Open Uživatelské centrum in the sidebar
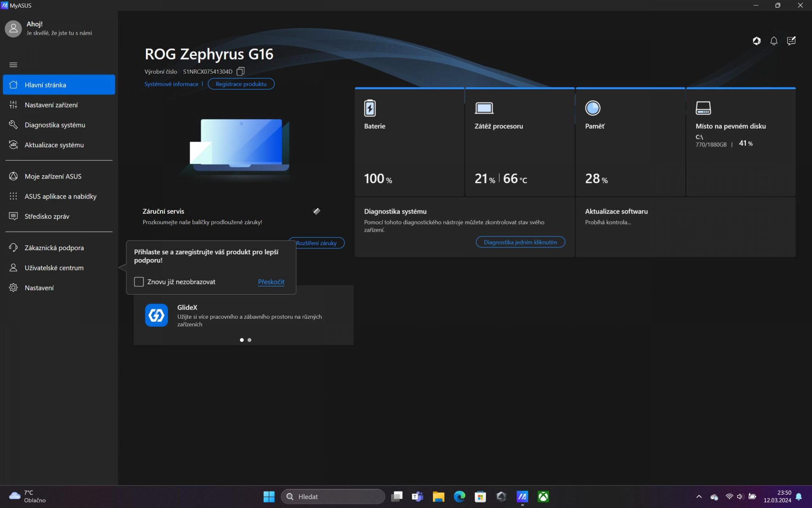The height and width of the screenshot is (508, 812). pyautogui.click(x=59, y=268)
